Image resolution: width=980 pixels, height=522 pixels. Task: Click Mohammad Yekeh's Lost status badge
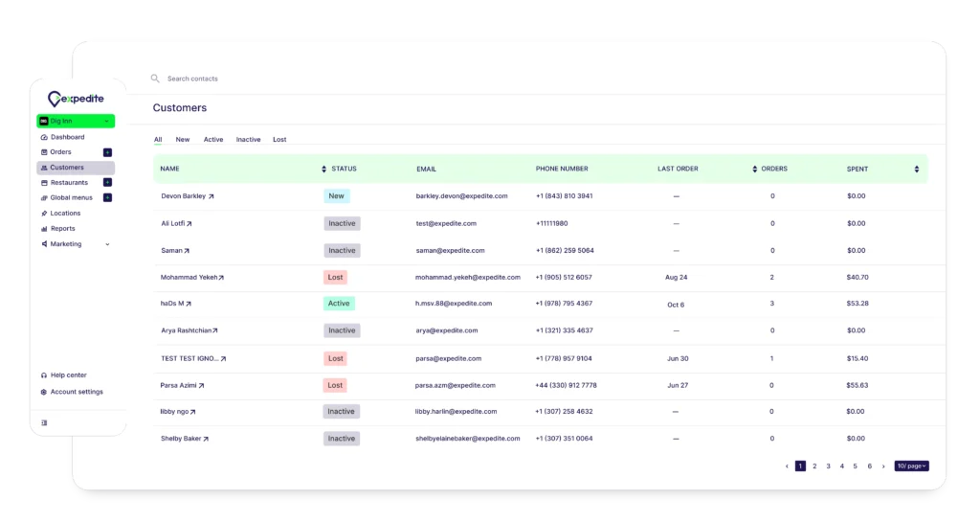tap(336, 277)
